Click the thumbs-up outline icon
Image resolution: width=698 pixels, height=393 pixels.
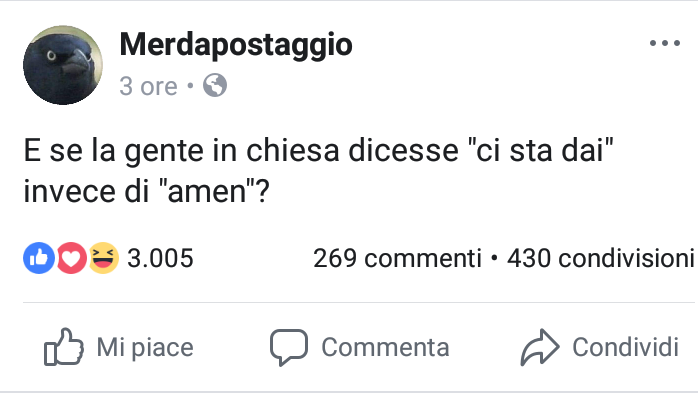coord(64,347)
